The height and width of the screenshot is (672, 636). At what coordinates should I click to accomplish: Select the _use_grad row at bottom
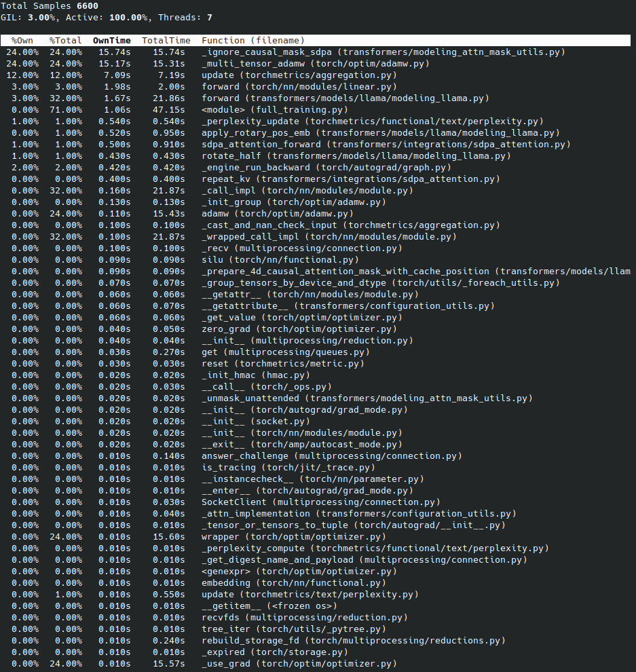(x=299, y=664)
